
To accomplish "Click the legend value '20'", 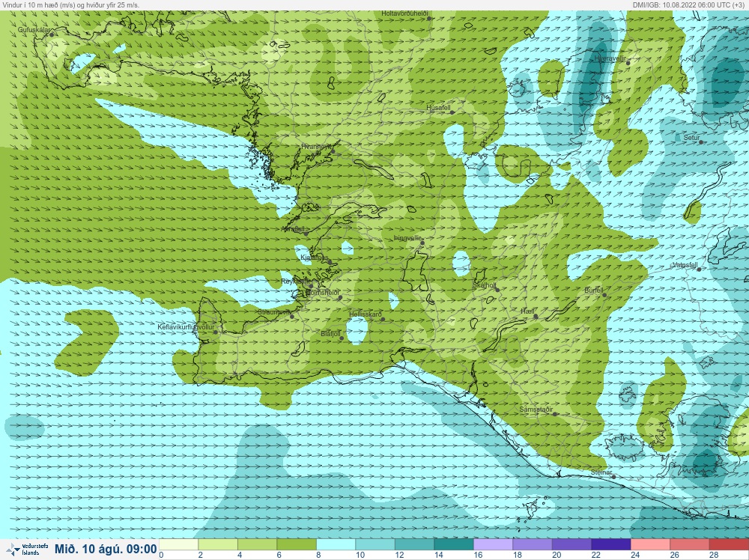I will point(557,556).
